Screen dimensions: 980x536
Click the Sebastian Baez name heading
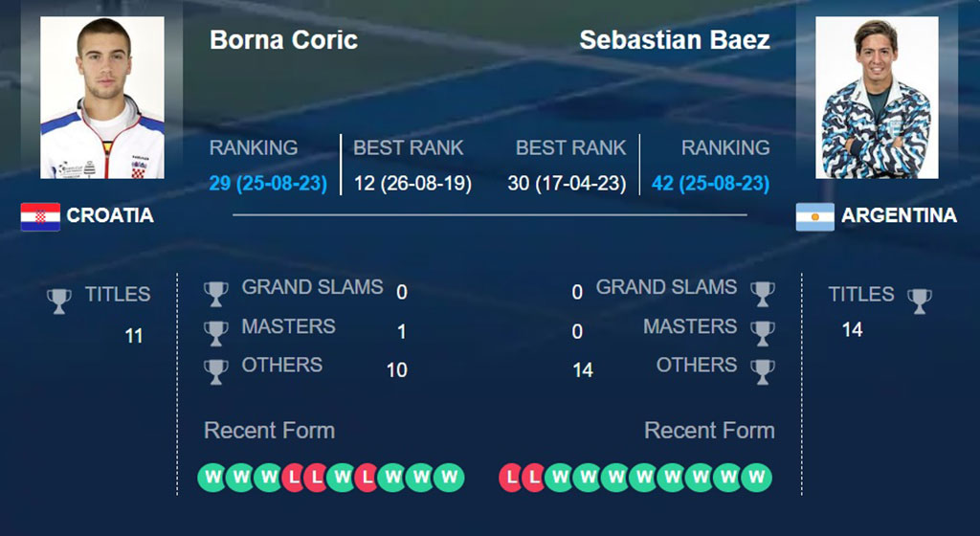point(675,40)
